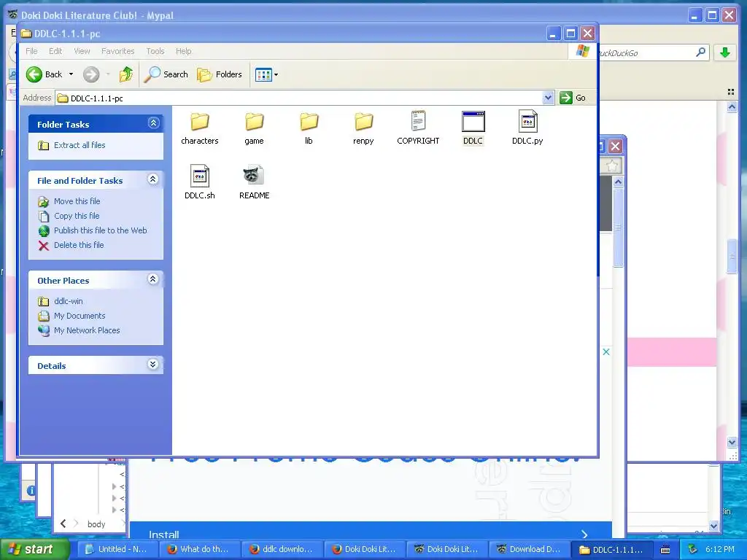Click Delete this file
Screen dimensions: 747x560
pos(71,245)
